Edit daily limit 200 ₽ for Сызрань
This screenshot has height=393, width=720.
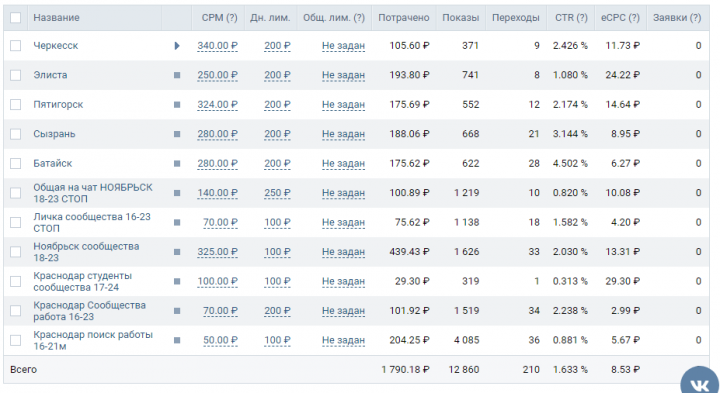tap(277, 134)
